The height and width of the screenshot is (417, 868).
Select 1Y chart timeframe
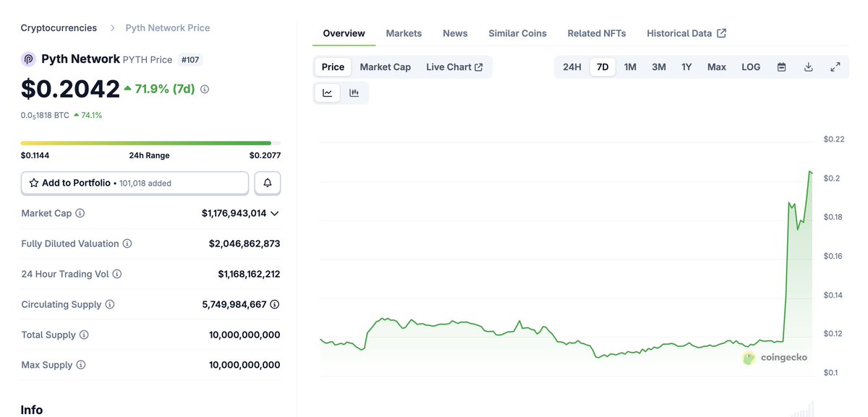click(686, 66)
